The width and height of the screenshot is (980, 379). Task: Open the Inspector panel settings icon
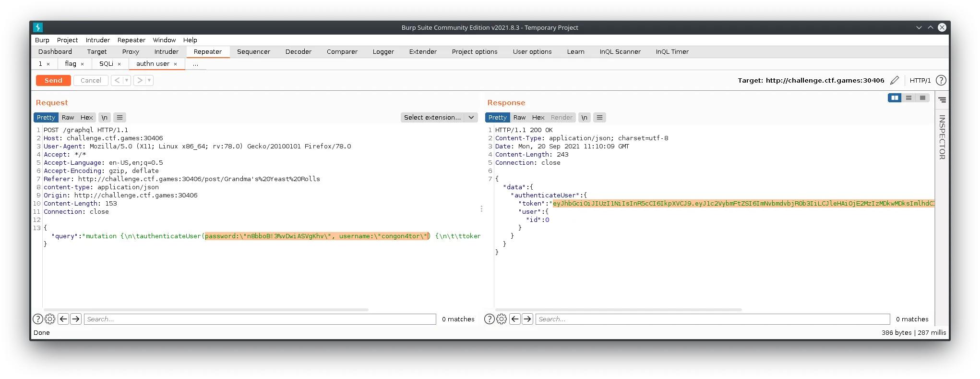[943, 100]
